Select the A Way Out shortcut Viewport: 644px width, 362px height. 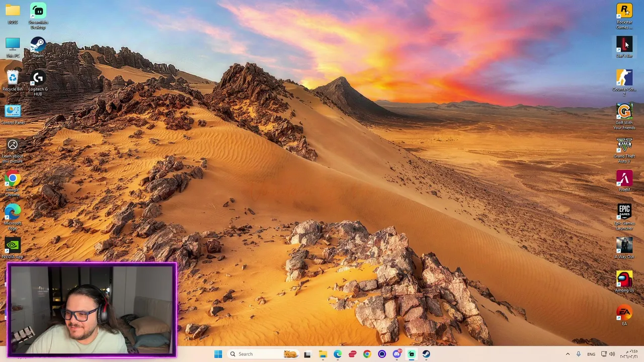(x=624, y=249)
